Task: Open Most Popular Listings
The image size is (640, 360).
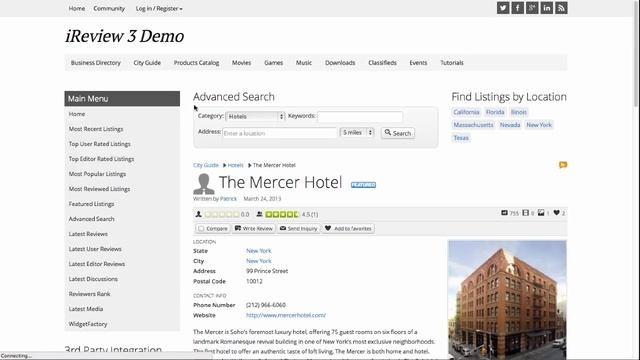Action: [x=97, y=174]
